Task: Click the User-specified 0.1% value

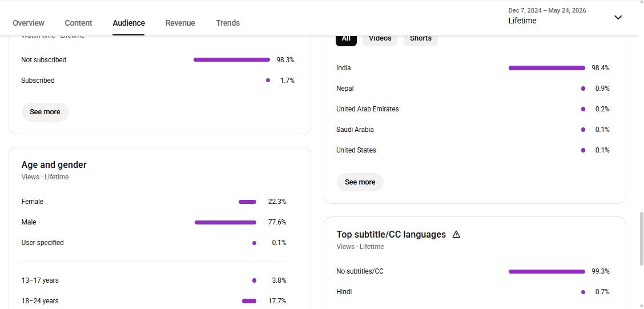Action: click(x=279, y=243)
